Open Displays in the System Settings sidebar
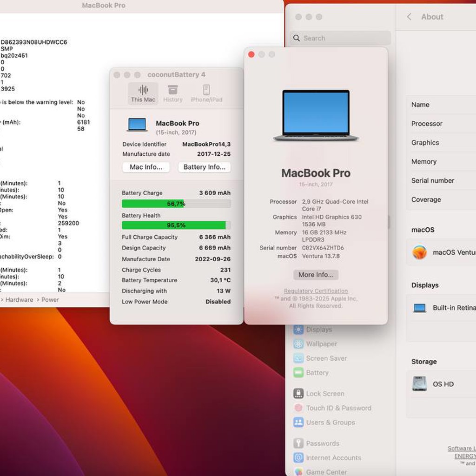 pos(313,330)
